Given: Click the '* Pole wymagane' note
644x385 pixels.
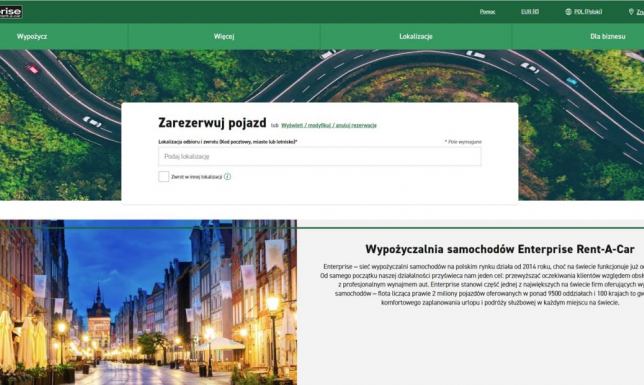Looking at the screenshot, I should coord(463,142).
